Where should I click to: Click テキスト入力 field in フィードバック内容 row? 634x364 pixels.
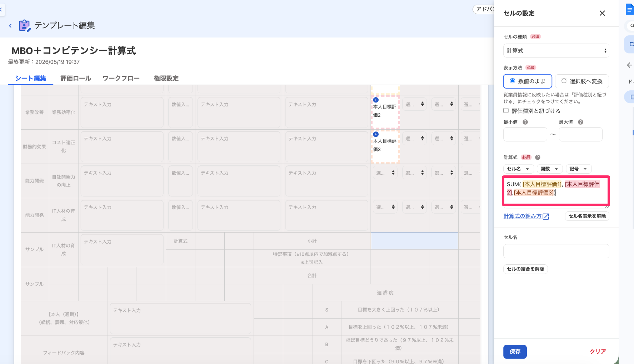point(180,351)
